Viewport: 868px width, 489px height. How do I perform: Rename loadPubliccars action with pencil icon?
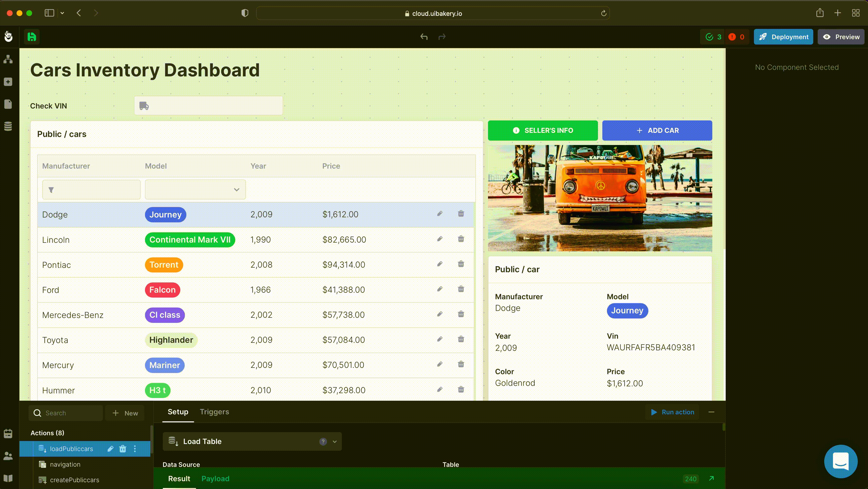point(110,449)
